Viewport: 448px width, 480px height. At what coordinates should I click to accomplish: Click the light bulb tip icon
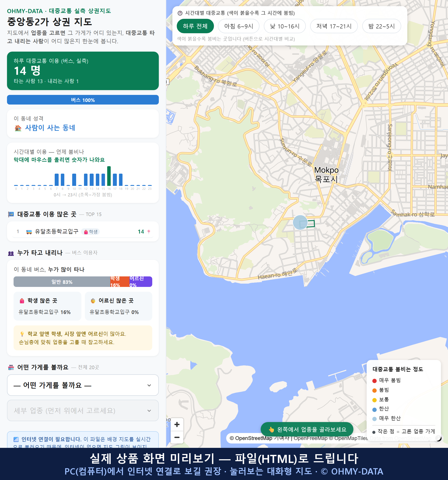(x=22, y=334)
